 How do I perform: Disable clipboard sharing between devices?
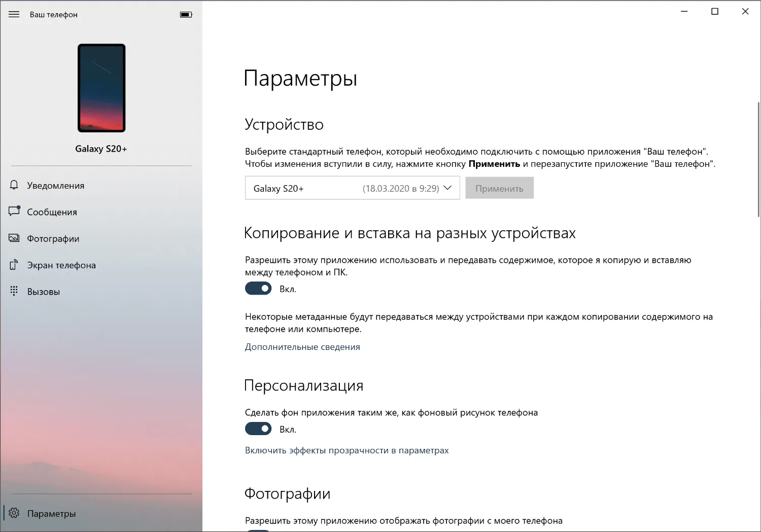point(258,288)
